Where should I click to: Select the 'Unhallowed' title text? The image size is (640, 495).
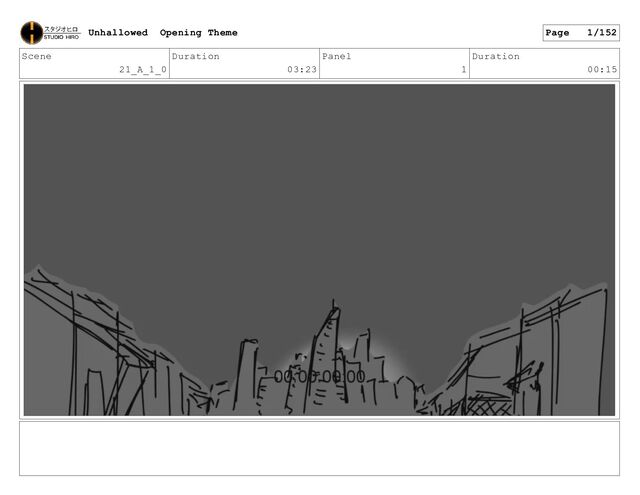tap(118, 33)
